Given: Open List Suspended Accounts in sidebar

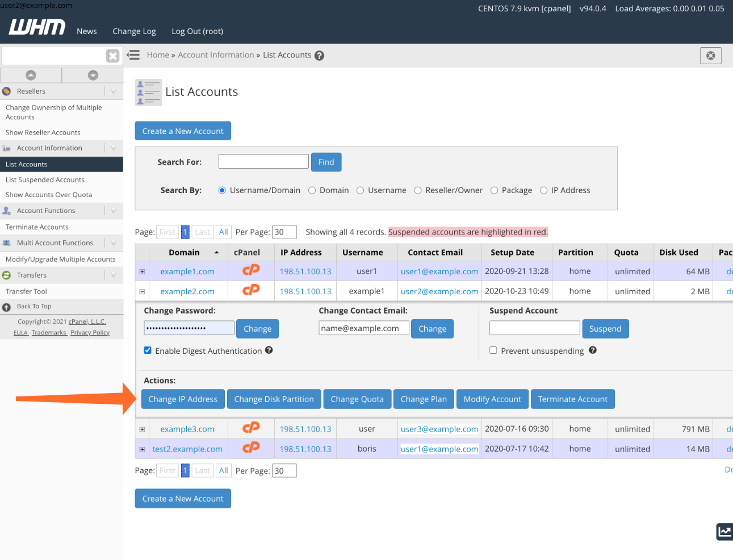Looking at the screenshot, I should pyautogui.click(x=45, y=180).
